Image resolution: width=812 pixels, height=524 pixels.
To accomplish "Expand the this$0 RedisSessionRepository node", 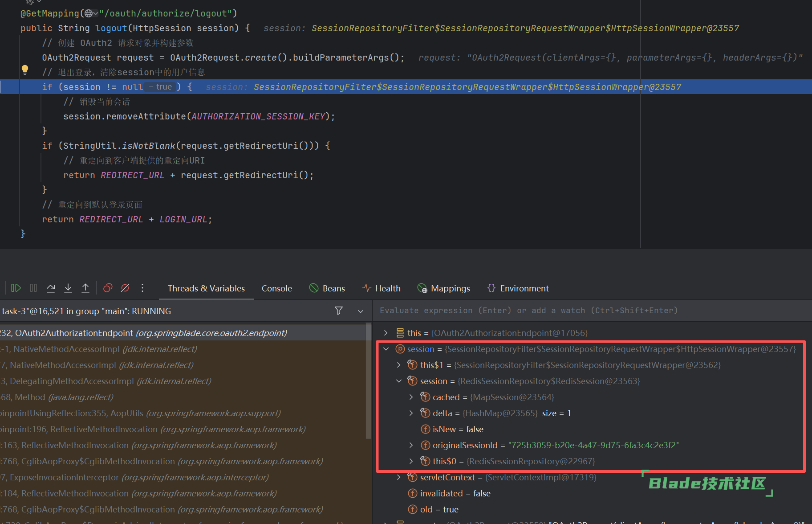I will (x=411, y=461).
